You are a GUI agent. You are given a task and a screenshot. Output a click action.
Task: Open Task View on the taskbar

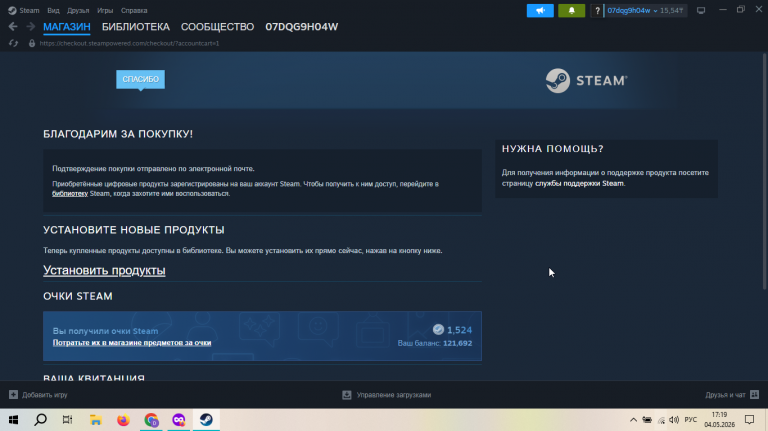point(68,420)
